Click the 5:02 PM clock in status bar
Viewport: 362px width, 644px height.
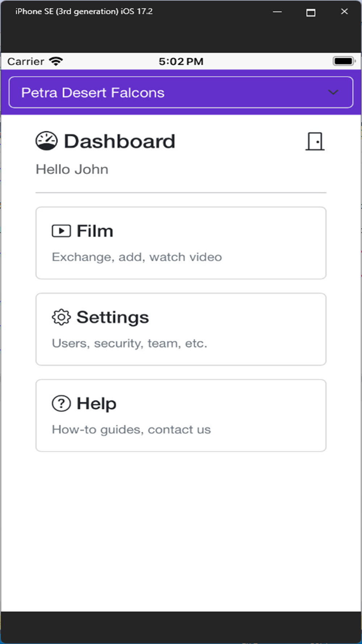[181, 61]
